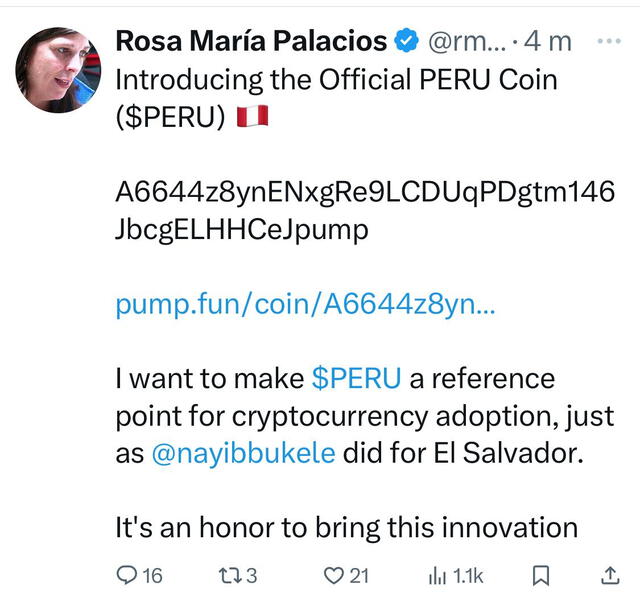Click the Peru flag emoji

click(x=253, y=119)
